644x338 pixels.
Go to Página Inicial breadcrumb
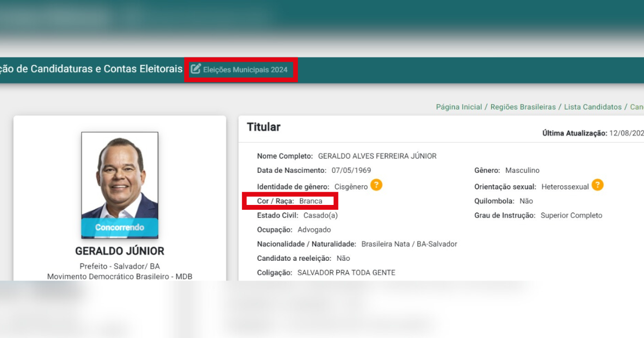[459, 107]
